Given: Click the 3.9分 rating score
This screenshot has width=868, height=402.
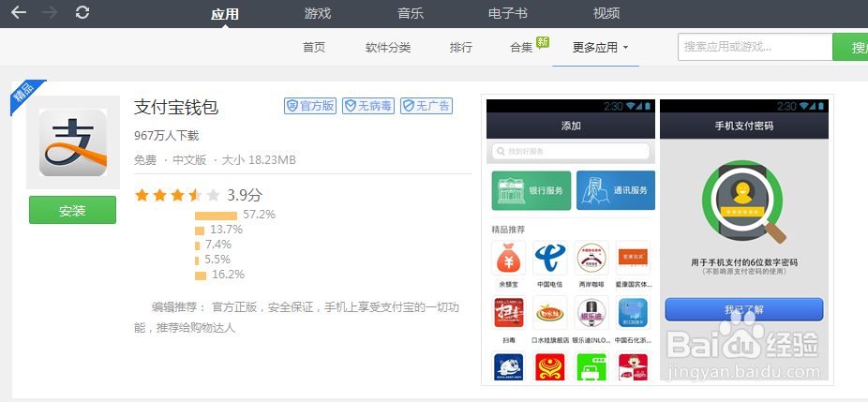Looking at the screenshot, I should pyautogui.click(x=245, y=195).
